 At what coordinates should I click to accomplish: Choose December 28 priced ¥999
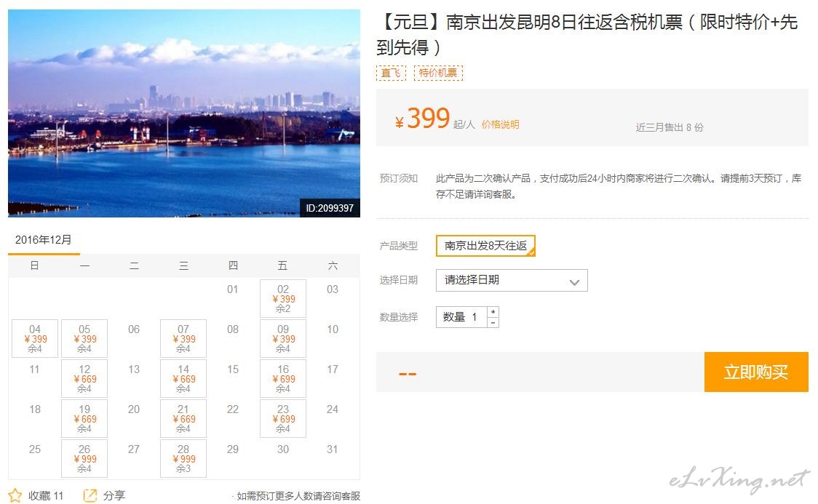click(x=183, y=459)
